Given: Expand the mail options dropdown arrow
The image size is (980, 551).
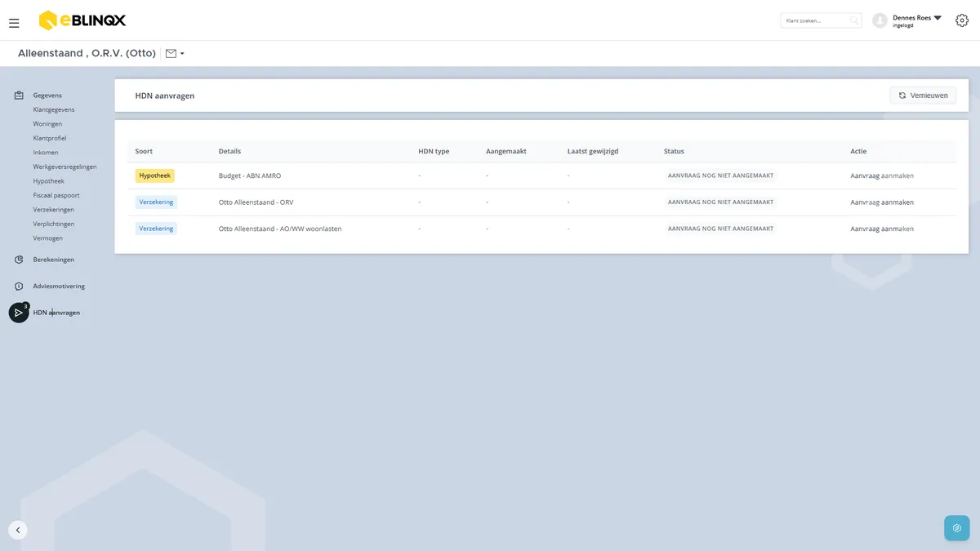Looking at the screenshot, I should (x=182, y=54).
